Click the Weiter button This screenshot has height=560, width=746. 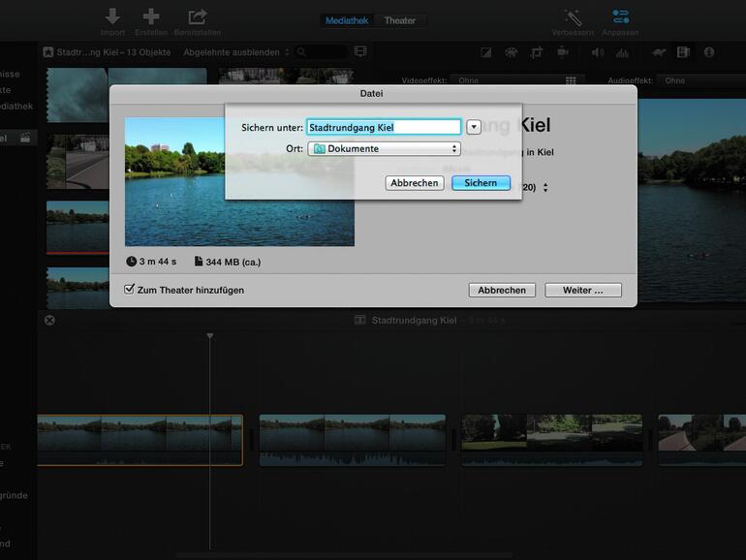click(x=581, y=290)
